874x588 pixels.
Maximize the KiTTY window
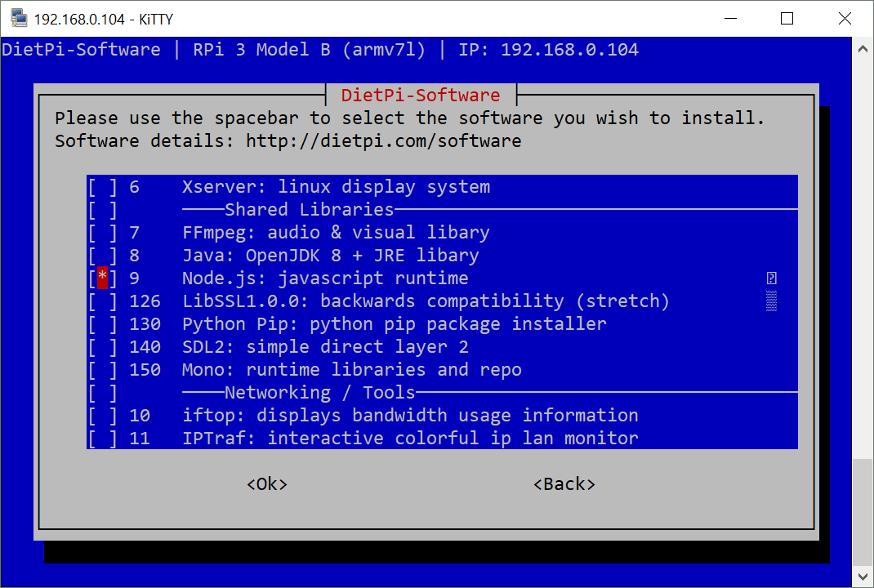[x=787, y=19]
